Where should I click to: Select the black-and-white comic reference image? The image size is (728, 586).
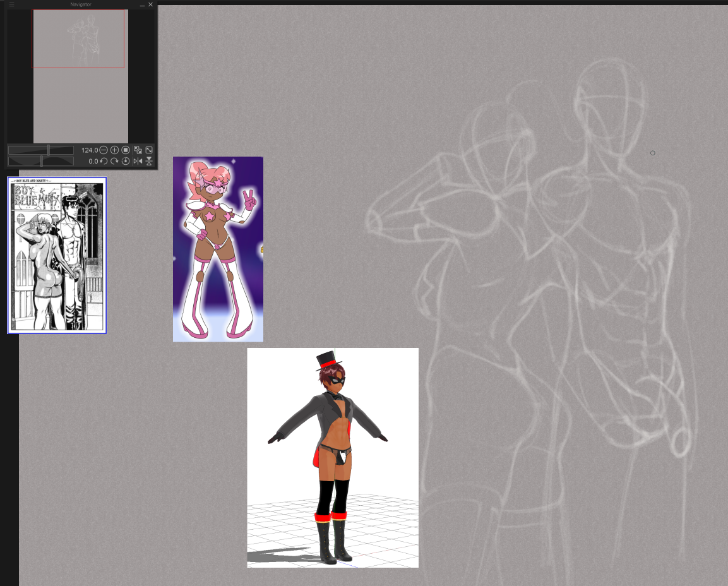57,255
